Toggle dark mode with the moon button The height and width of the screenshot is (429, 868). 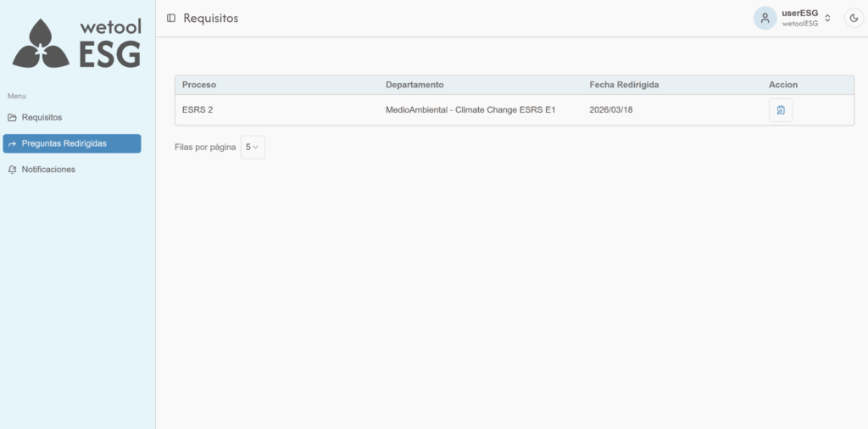coord(854,18)
